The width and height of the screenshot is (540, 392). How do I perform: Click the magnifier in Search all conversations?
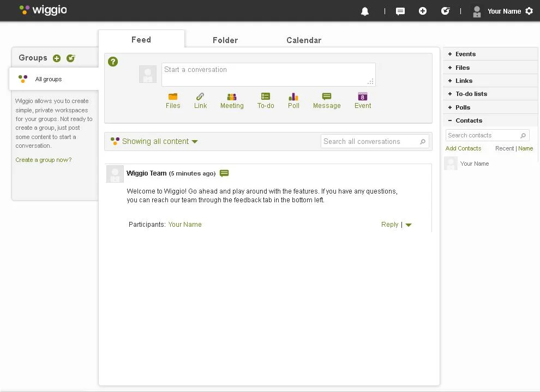click(423, 141)
